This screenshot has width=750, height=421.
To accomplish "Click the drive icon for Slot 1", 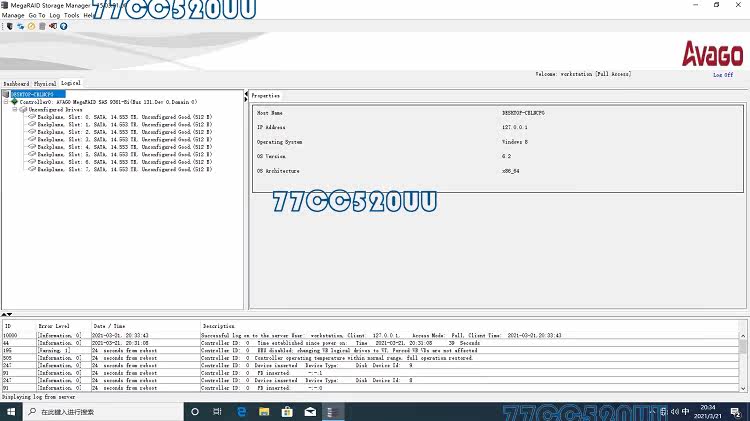I will [32, 124].
